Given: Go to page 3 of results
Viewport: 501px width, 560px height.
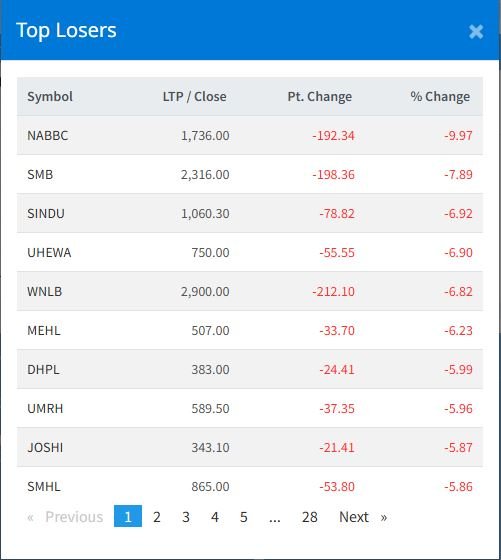Looking at the screenshot, I should point(186,516).
